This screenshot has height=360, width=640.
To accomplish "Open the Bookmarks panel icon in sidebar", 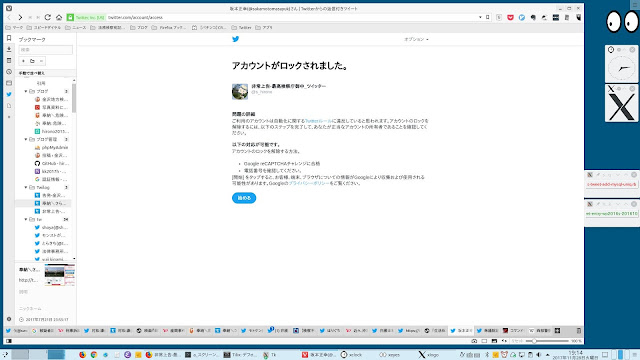I will (x=9, y=38).
